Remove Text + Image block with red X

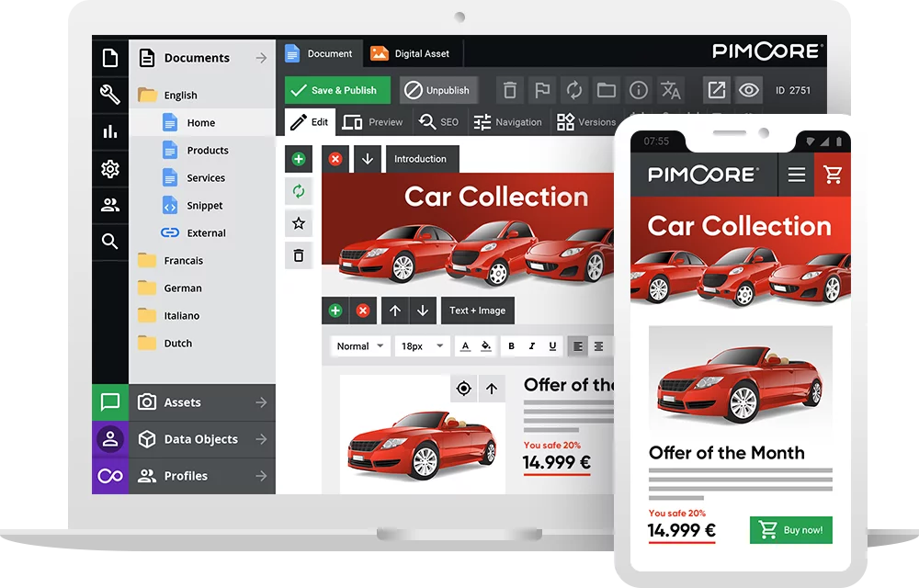click(363, 311)
